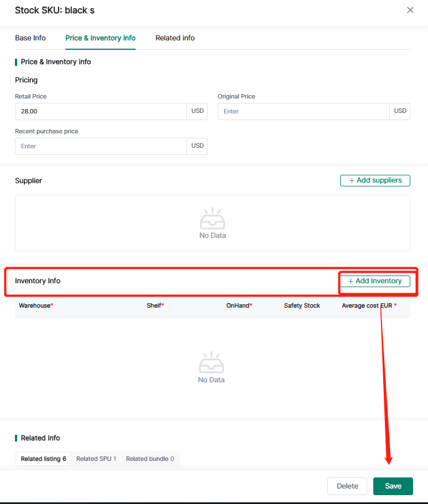Click the Supplier No Data tray icon
Image resolution: width=428 pixels, height=504 pixels.
(212, 220)
